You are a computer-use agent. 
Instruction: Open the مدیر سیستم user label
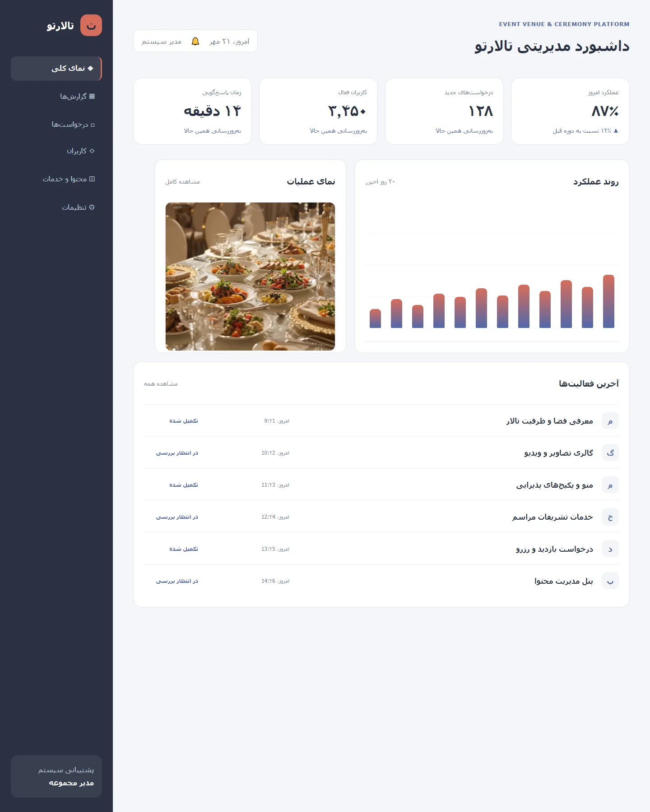(x=162, y=42)
